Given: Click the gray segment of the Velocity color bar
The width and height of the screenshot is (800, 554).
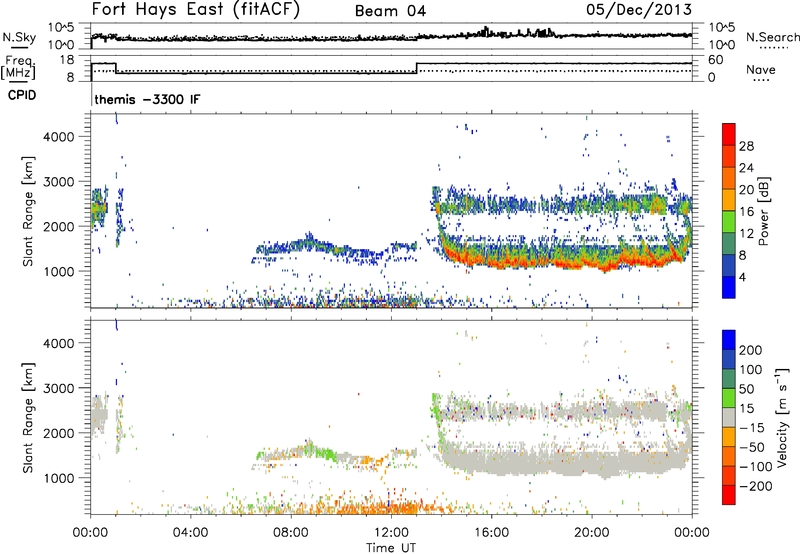Looking at the screenshot, I should click(729, 418).
